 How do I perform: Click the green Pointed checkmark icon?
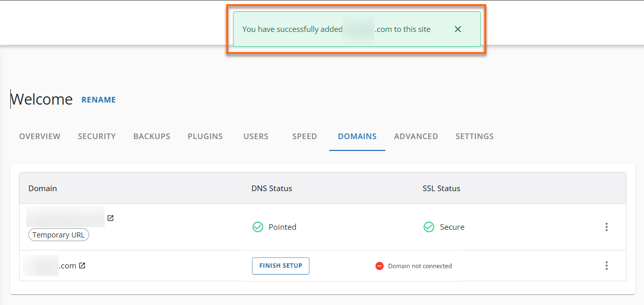(258, 227)
